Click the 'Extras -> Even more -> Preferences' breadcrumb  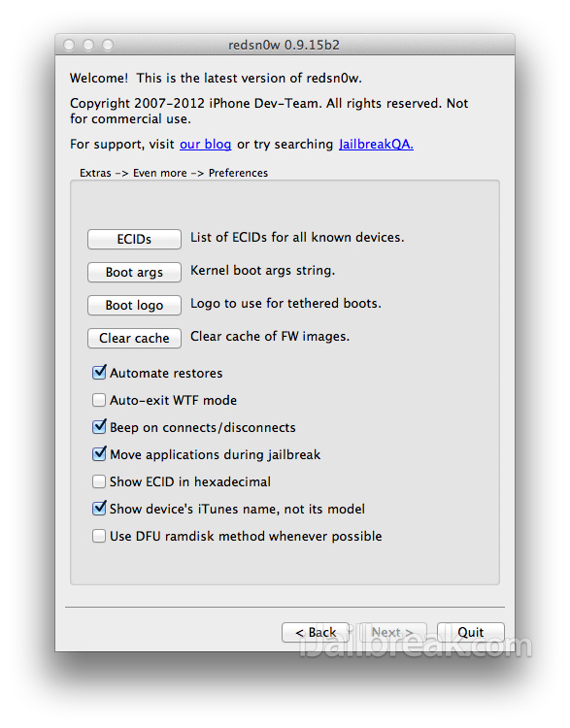[x=174, y=173]
